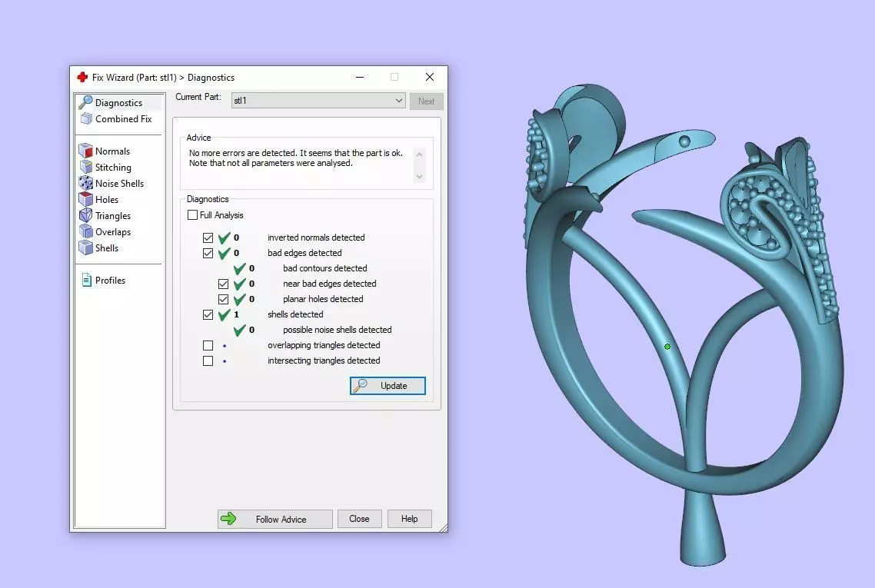Click the green point on the ring model

(x=667, y=347)
